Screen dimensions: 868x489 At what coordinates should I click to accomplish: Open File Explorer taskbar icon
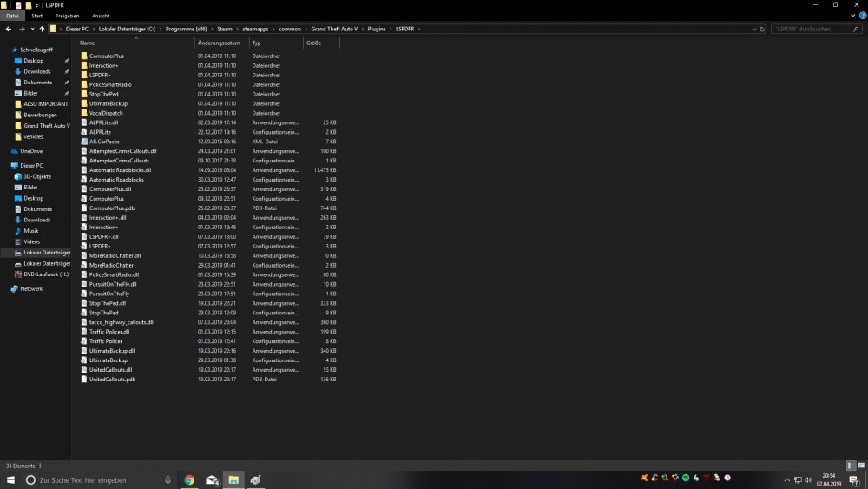pos(233,480)
